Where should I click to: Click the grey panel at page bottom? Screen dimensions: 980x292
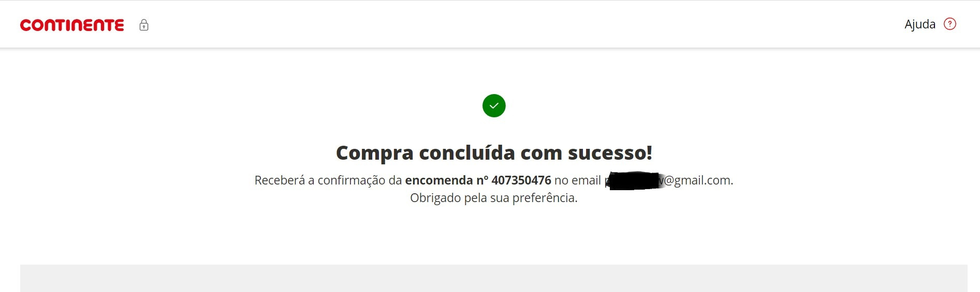pos(494,279)
